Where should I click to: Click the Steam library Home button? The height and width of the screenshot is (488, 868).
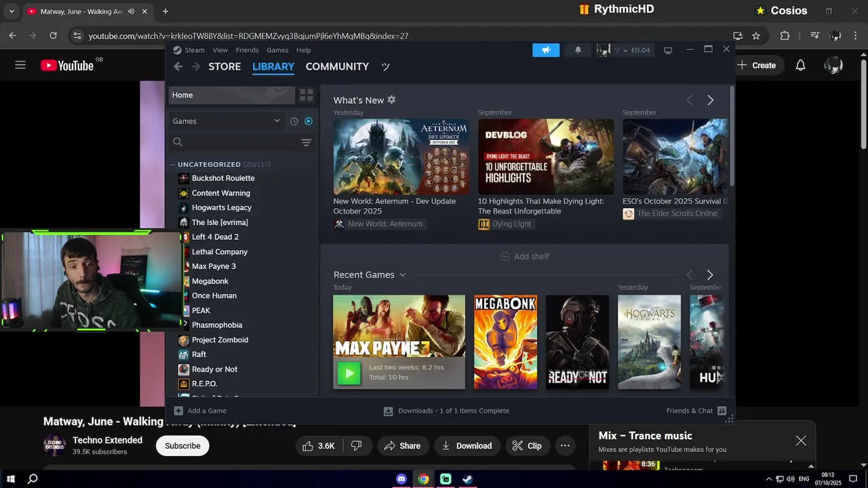231,95
